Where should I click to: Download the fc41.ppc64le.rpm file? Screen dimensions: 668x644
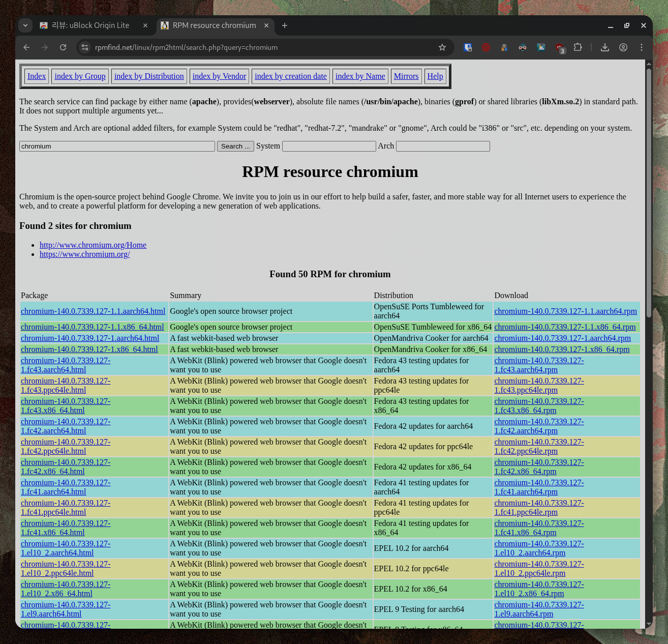point(539,508)
